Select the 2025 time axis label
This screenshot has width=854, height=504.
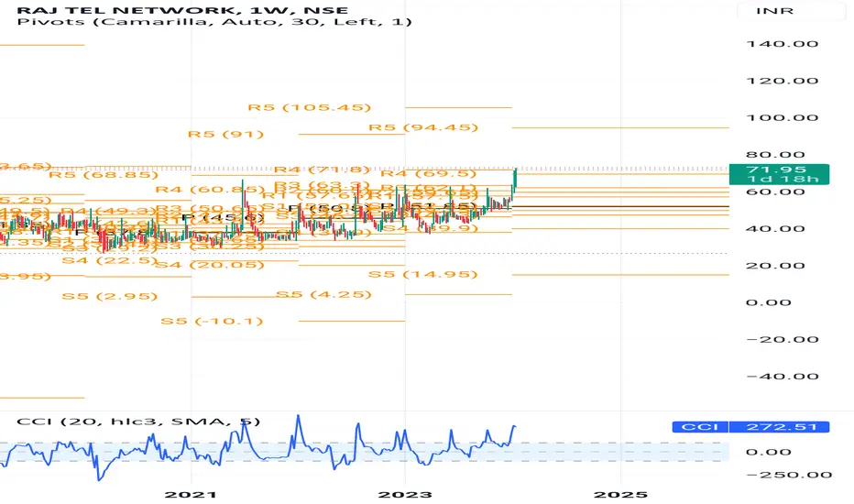pyautogui.click(x=620, y=495)
